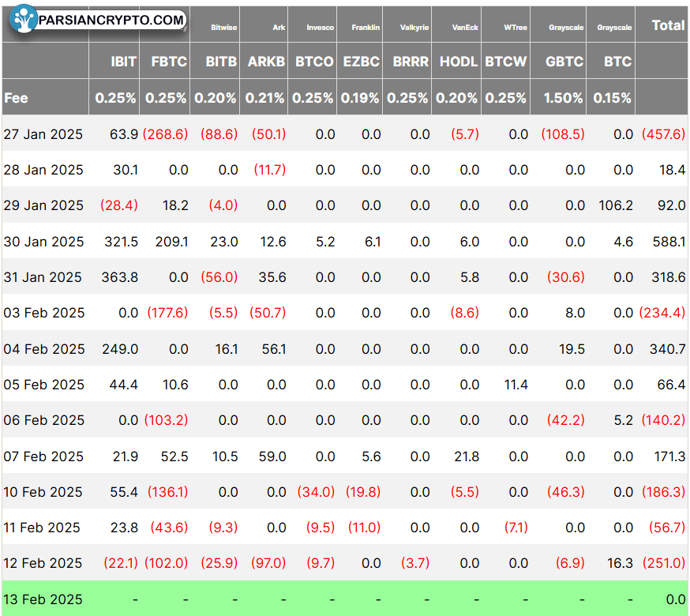Select the highlighted 13 Feb 2025 date cell
The width and height of the screenshot is (690, 616).
(43, 599)
